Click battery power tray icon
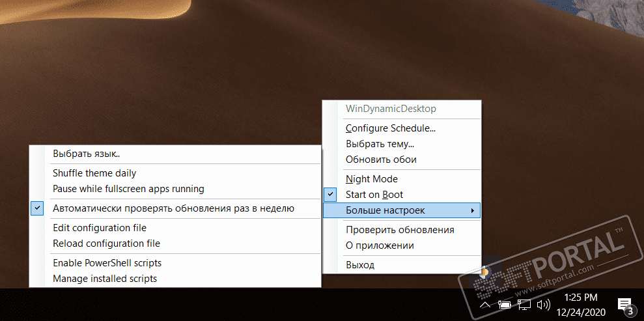The width and height of the screenshot is (644, 321). 503,305
